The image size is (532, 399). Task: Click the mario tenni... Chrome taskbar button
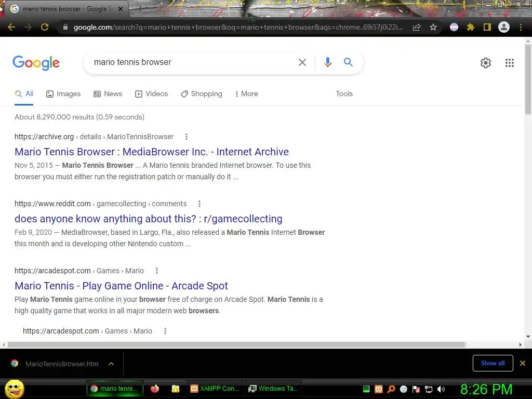pyautogui.click(x=115, y=389)
